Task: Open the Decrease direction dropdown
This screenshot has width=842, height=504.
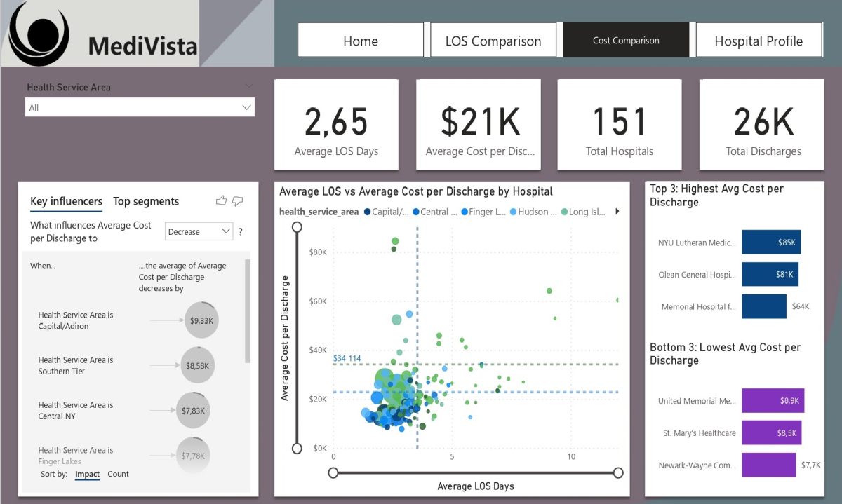Action: pyautogui.click(x=199, y=232)
